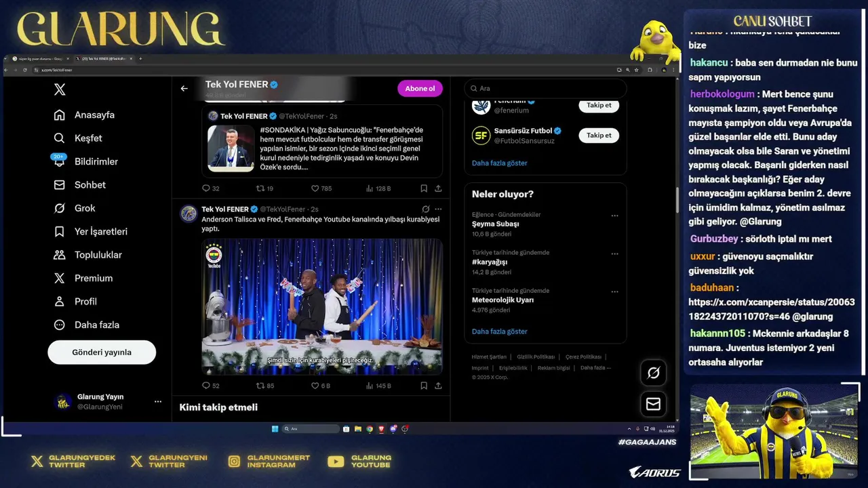Reply to the Sabuncuoğlu quote tweet
This screenshot has width=868, height=488.
point(210,188)
